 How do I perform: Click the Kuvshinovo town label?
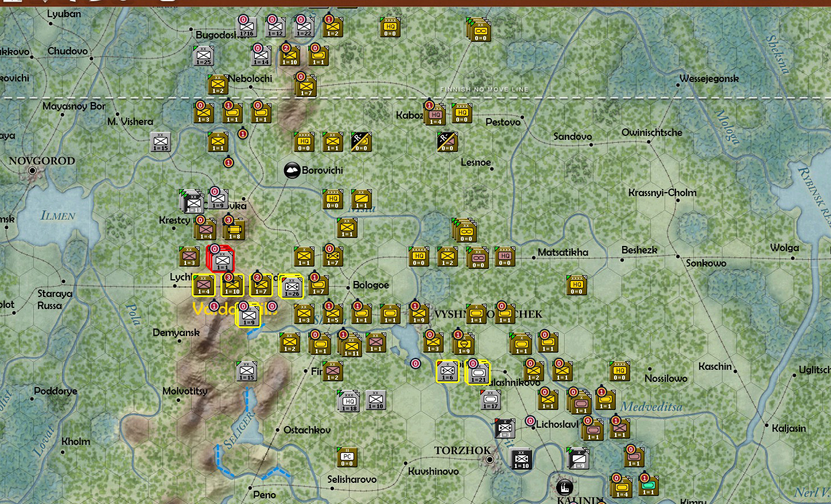point(433,471)
